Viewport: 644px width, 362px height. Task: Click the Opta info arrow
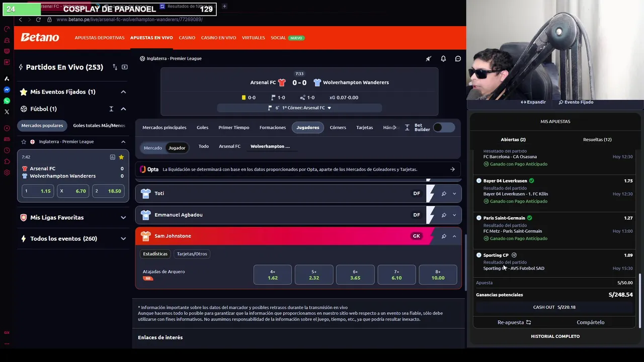click(x=452, y=169)
